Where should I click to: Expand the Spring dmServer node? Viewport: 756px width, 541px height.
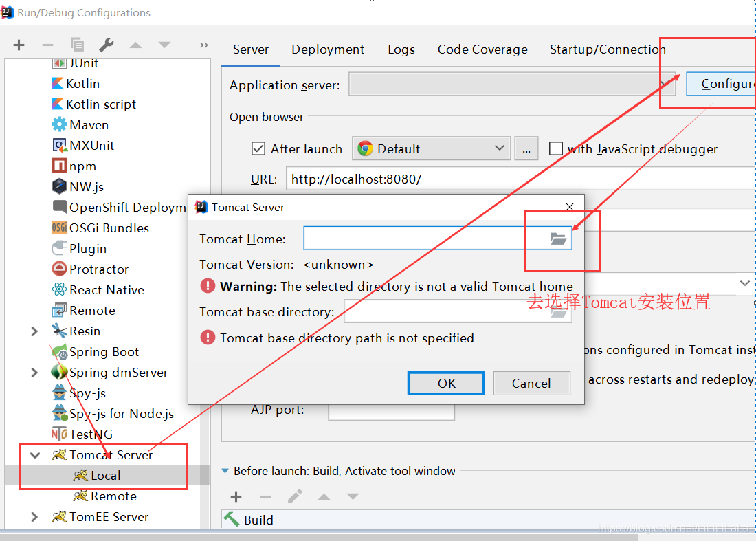pos(34,373)
